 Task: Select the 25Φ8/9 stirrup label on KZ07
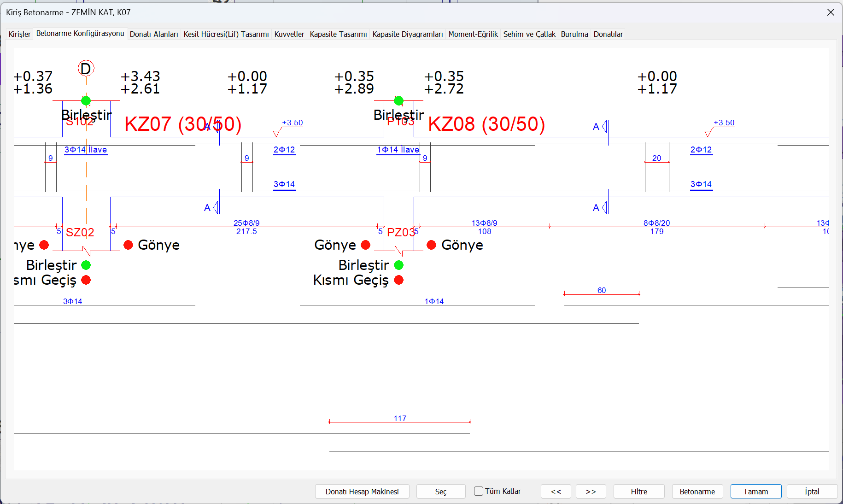(x=246, y=223)
